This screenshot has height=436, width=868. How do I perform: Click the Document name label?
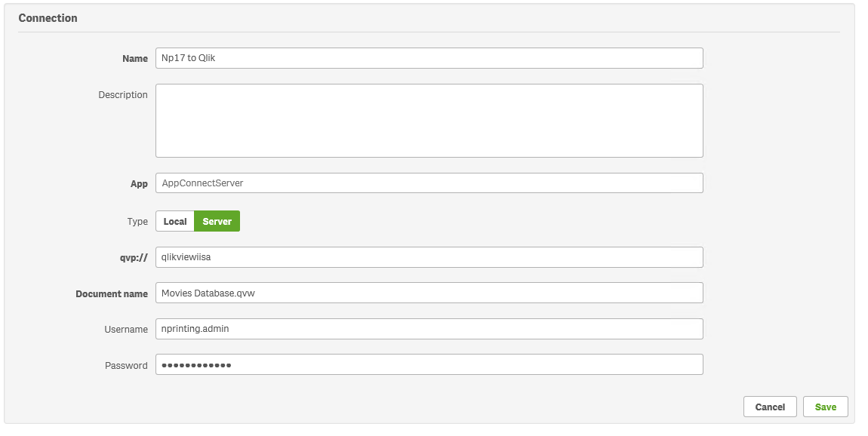pos(112,293)
